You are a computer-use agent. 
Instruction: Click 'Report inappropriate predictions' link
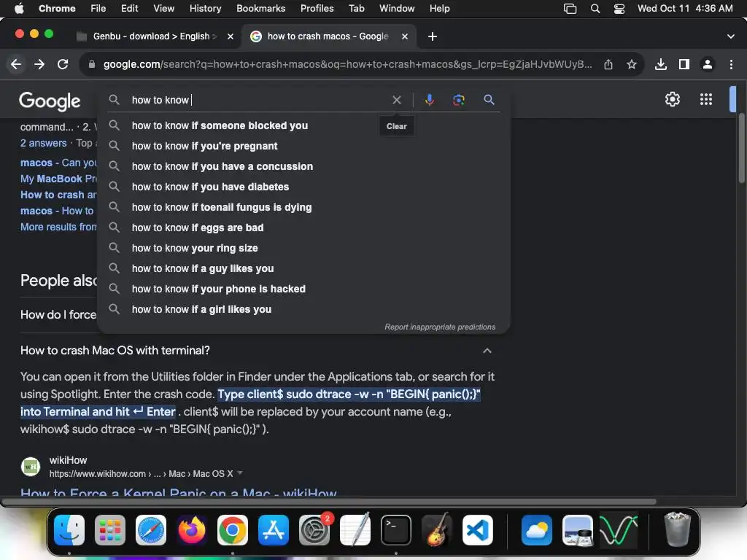440,327
